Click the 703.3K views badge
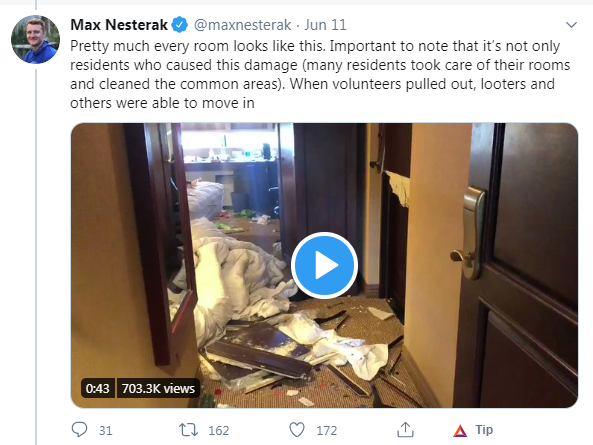The image size is (593, 445). [x=158, y=388]
